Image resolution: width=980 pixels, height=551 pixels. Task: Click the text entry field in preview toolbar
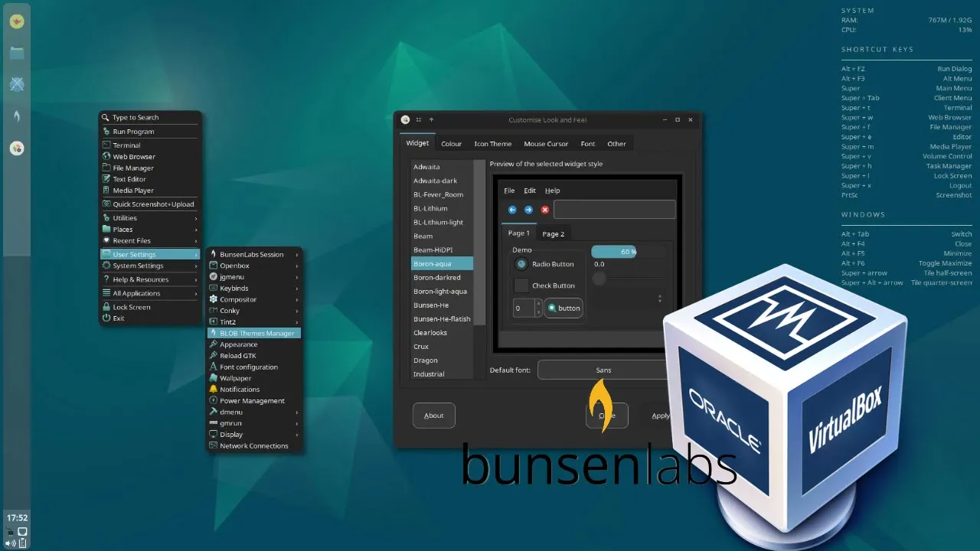[615, 210]
